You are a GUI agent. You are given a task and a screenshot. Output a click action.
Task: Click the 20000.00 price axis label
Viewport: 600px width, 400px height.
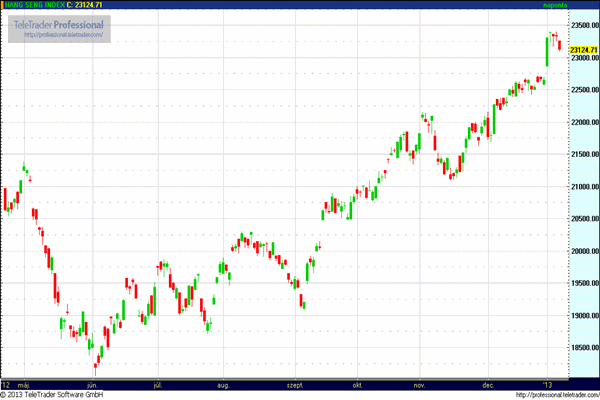583,251
